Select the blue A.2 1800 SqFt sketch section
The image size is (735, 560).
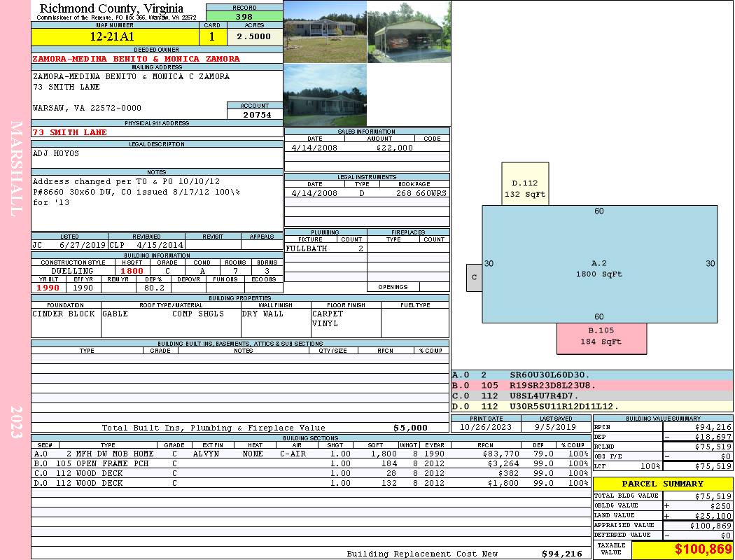(598, 263)
